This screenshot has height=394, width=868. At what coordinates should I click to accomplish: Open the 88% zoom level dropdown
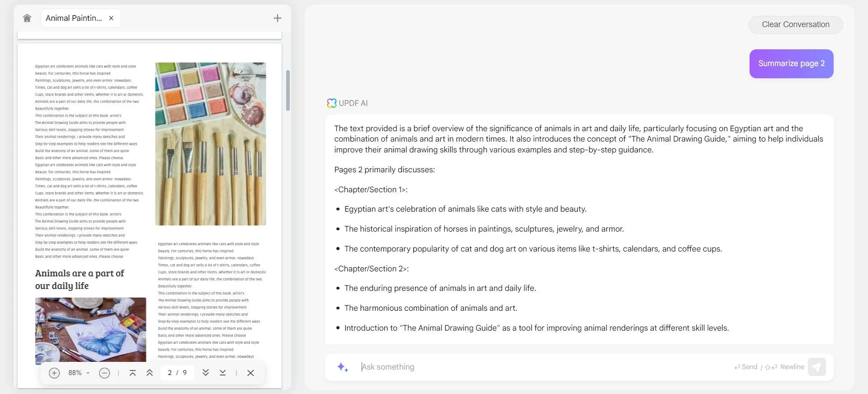click(x=79, y=373)
